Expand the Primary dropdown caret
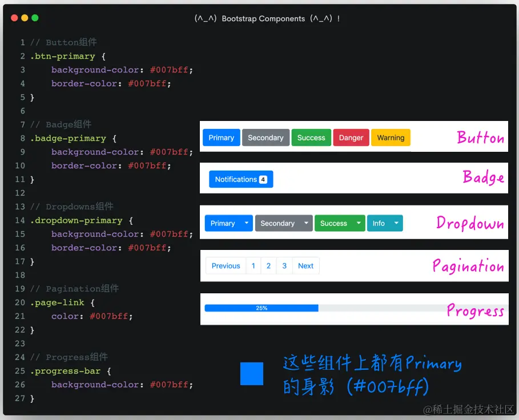Screen dimensions: 519x420 pyautogui.click(x=247, y=223)
